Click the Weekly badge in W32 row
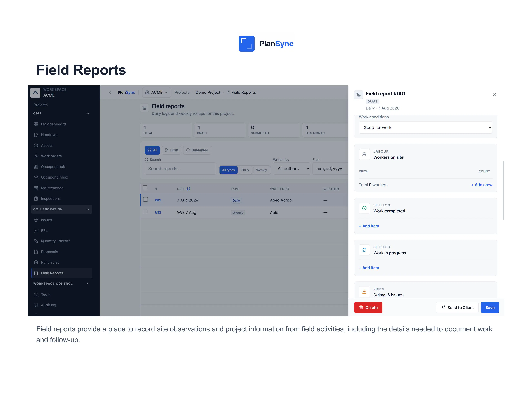This screenshot has width=532, height=411. tap(238, 213)
